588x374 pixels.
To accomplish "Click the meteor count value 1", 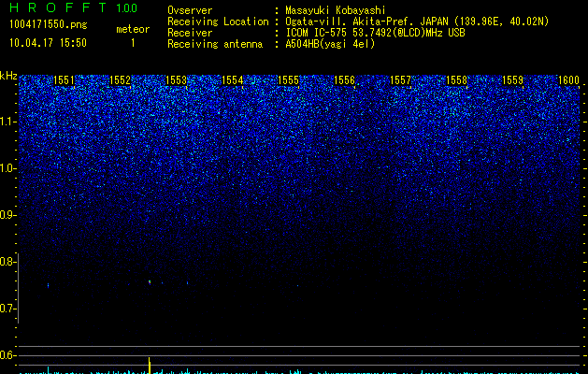I will click(133, 43).
